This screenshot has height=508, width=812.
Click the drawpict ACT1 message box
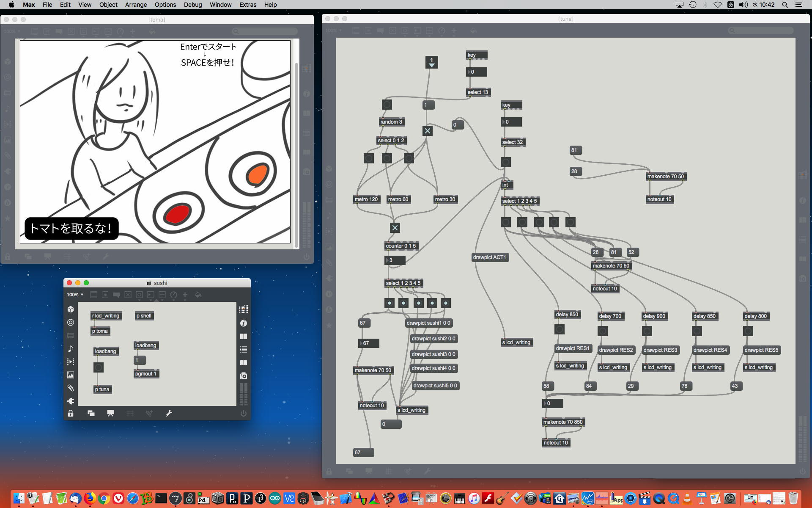(x=489, y=257)
